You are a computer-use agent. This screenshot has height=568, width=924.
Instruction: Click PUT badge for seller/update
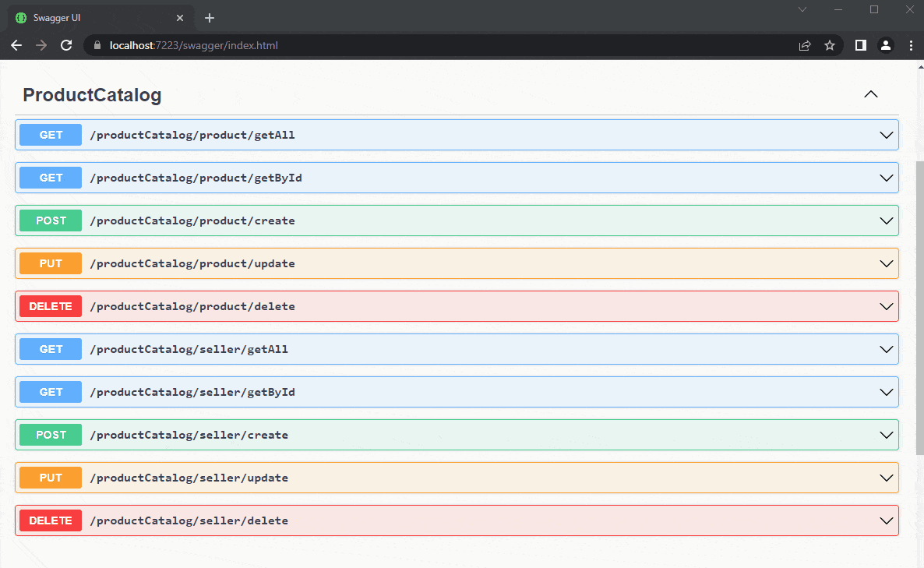pos(51,478)
